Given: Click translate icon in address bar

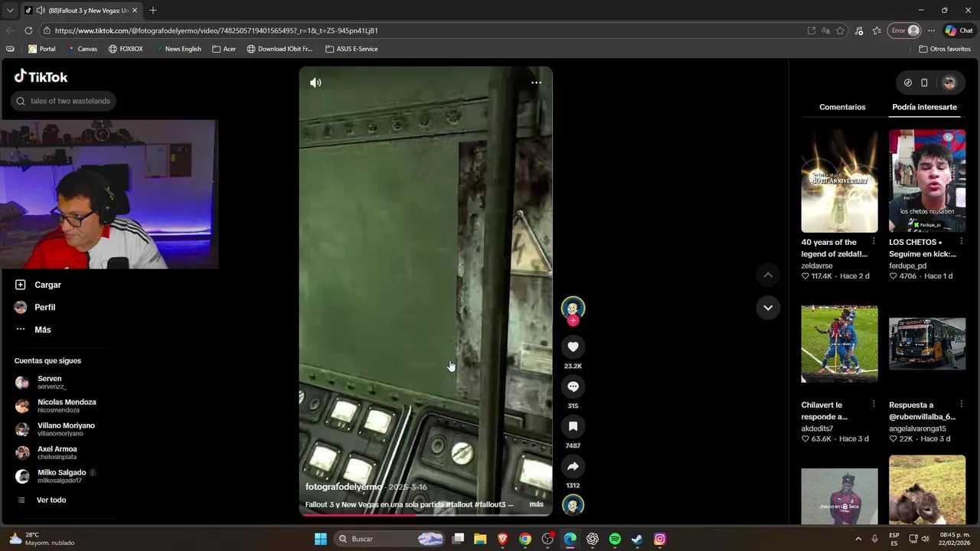Looking at the screenshot, I should click(x=825, y=31).
